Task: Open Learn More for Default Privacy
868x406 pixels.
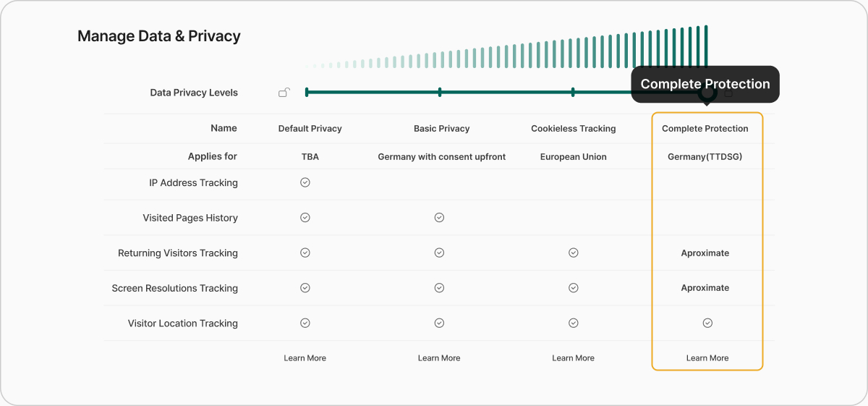Action: 305,358
